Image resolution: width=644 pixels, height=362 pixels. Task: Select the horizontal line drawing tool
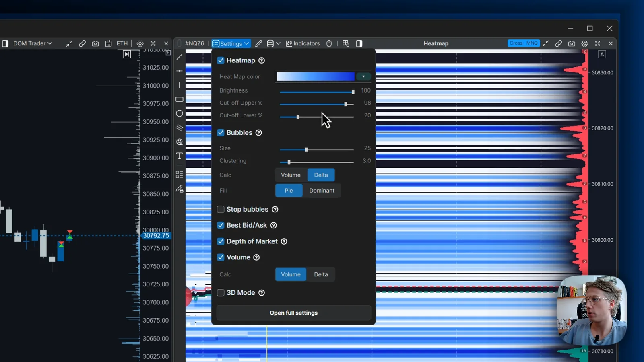pos(180,71)
